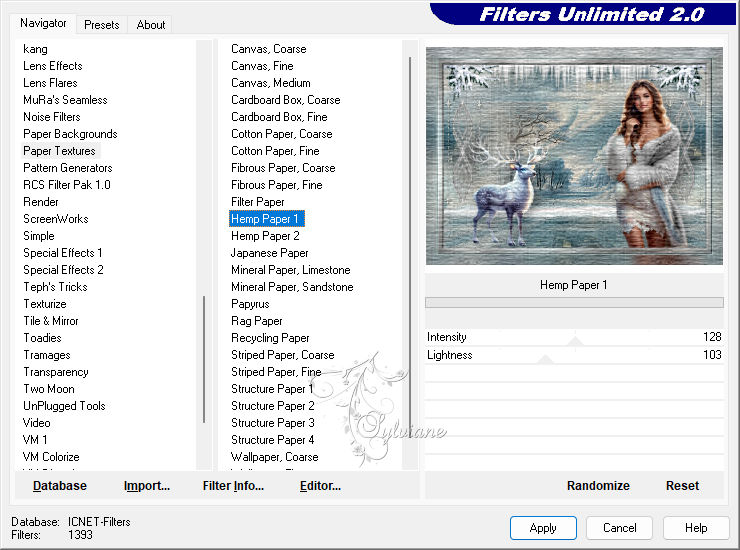The image size is (740, 550).
Task: Select Two Moon category
Action: tap(49, 389)
